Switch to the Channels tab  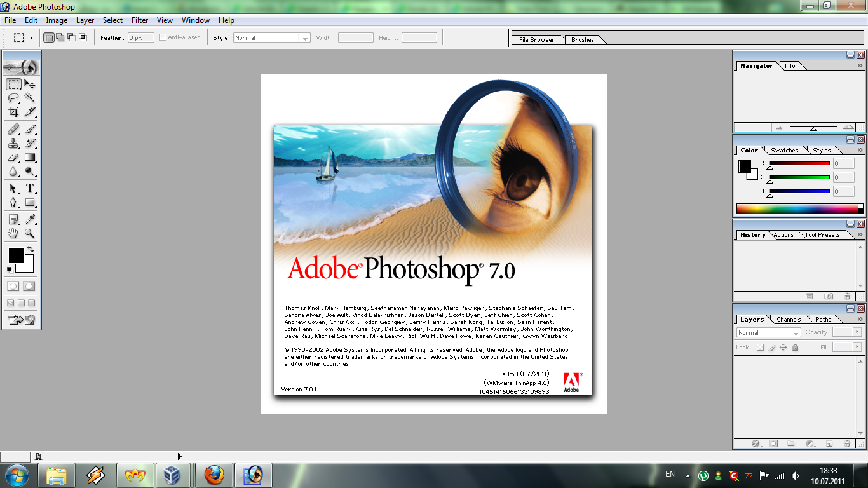tap(789, 320)
